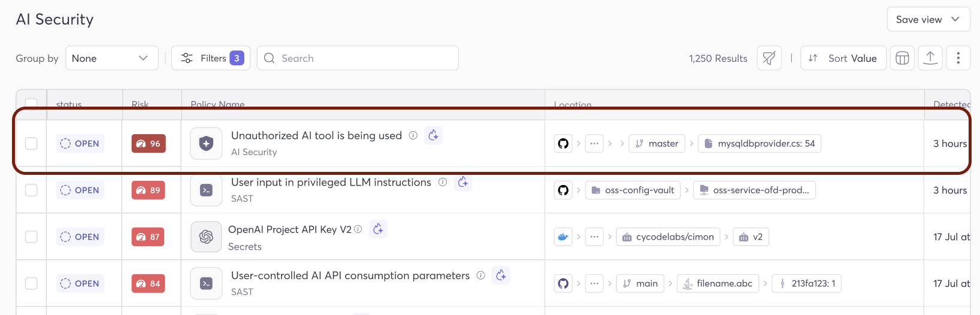
Task: Click the rocket icon next to Results
Action: coord(769,58)
